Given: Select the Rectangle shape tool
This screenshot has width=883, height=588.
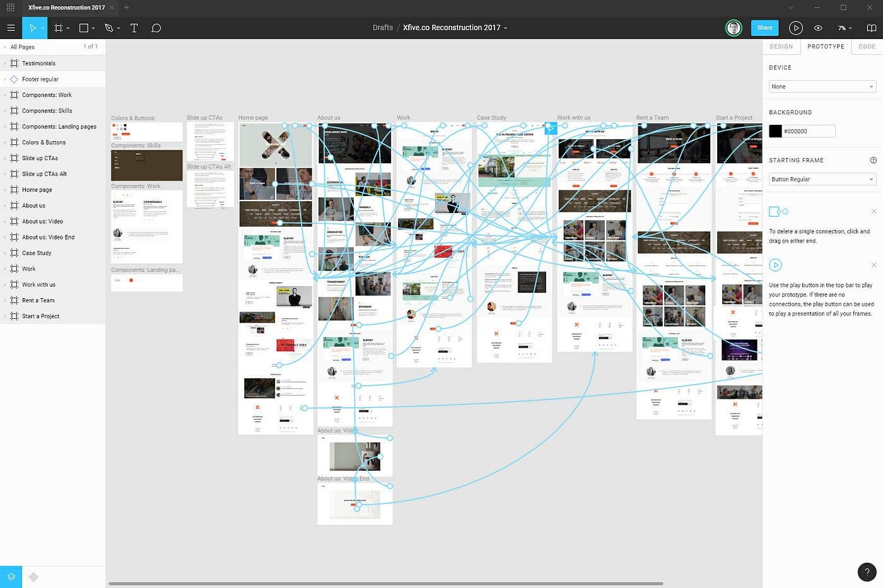Looking at the screenshot, I should tap(83, 28).
